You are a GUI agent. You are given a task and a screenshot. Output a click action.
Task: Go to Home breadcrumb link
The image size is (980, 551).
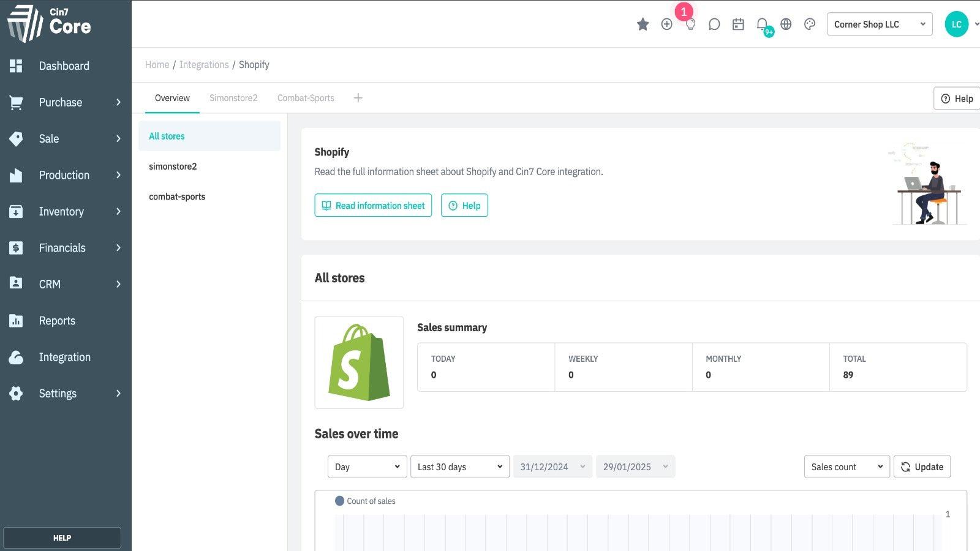coord(157,65)
